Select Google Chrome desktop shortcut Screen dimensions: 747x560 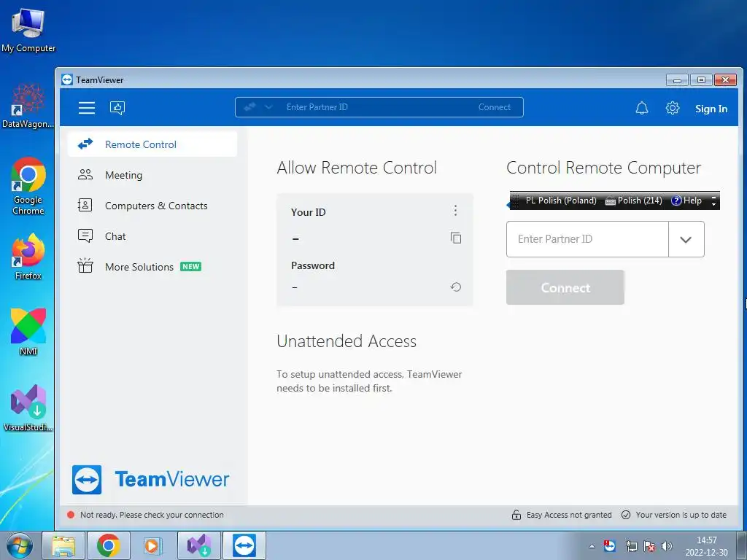click(x=28, y=186)
